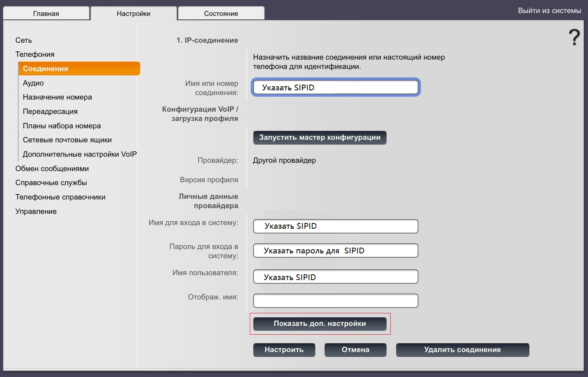This screenshot has height=377, width=588.
Task: Switch to the Состояние tab
Action: tap(221, 14)
